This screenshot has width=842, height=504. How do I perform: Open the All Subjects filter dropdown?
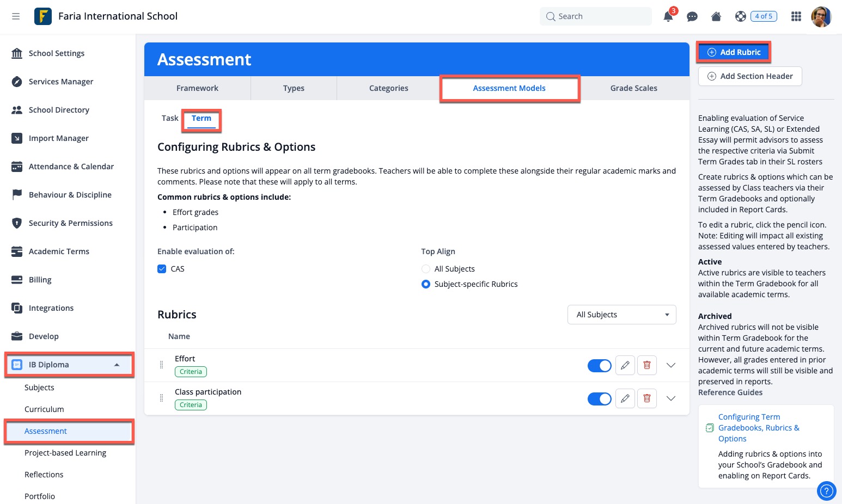(622, 315)
